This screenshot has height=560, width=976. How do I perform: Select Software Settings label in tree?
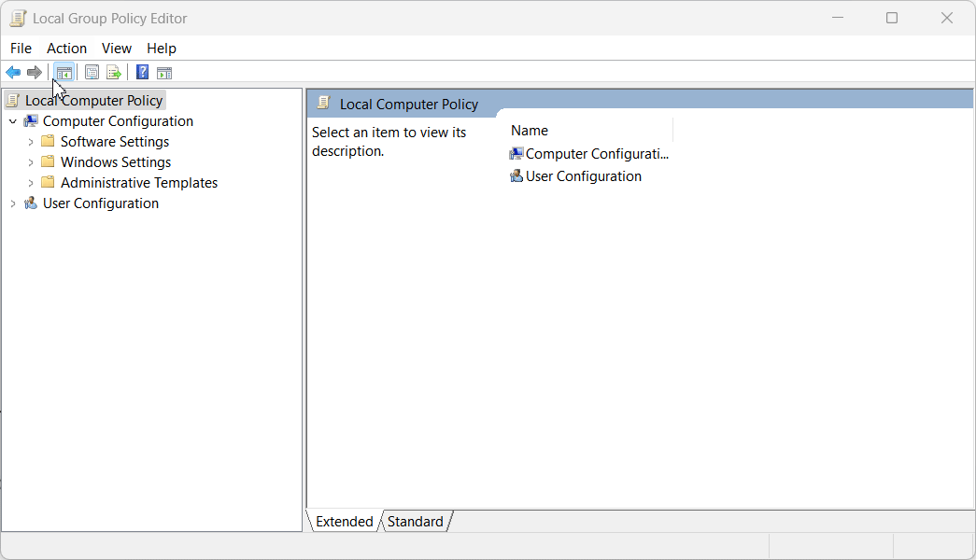pos(115,141)
